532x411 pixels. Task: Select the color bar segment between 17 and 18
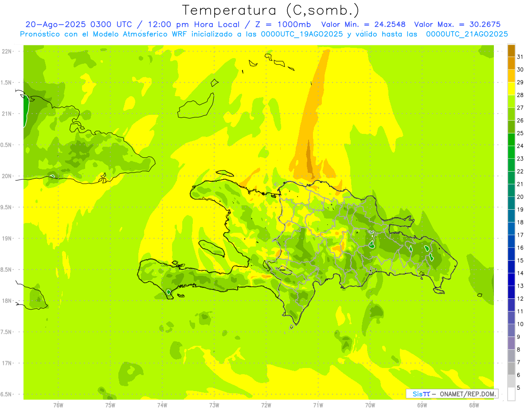511,229
